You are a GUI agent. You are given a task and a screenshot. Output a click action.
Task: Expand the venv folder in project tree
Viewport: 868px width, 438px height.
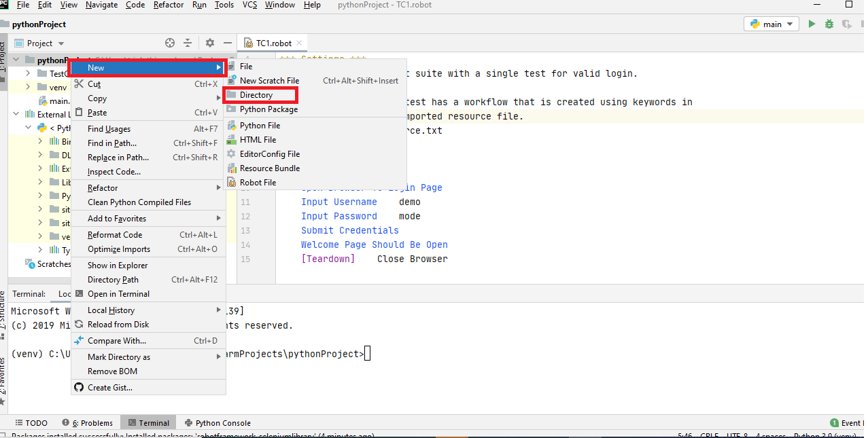28,87
